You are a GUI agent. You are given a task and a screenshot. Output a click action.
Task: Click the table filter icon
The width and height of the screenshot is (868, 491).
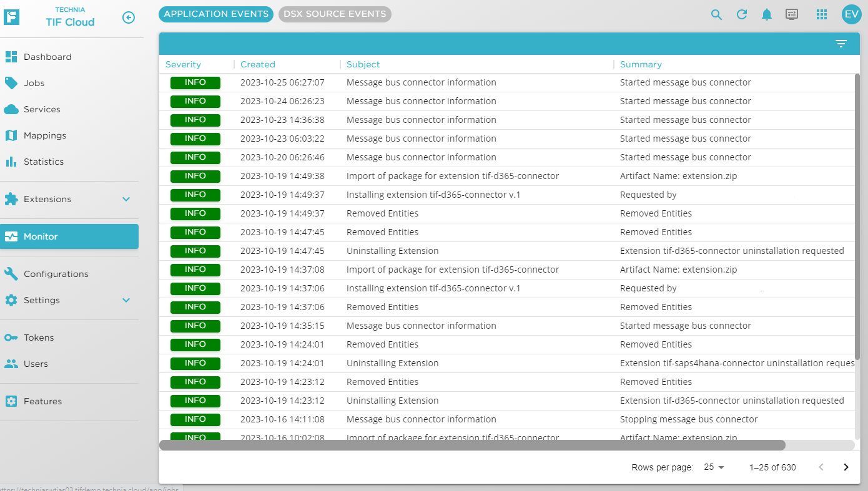coord(841,44)
